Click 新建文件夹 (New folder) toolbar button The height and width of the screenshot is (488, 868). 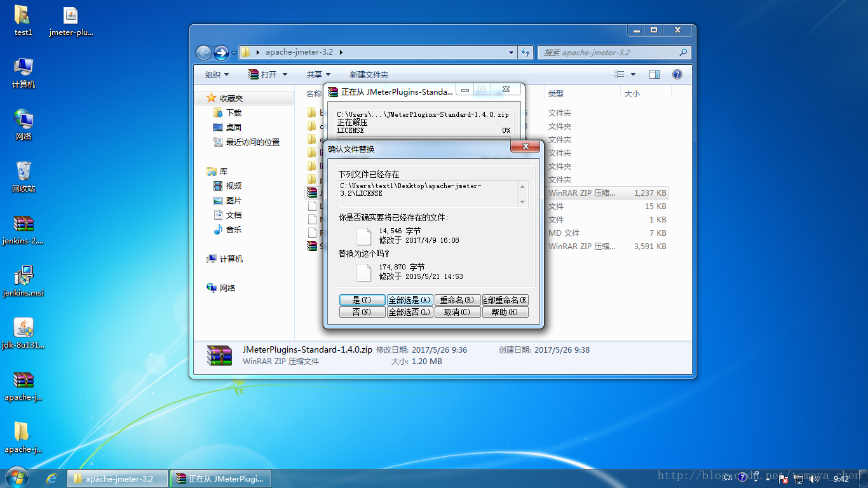pos(369,74)
